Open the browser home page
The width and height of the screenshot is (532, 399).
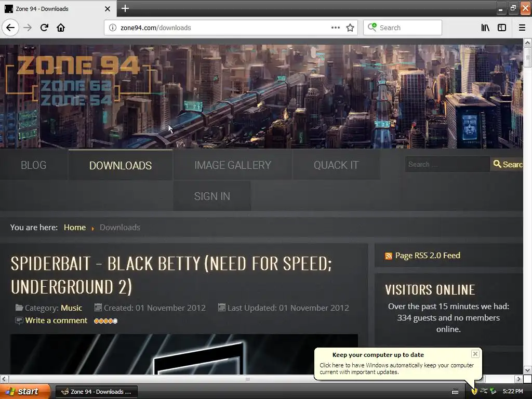coord(61,28)
